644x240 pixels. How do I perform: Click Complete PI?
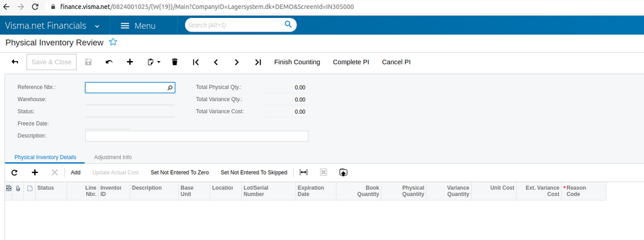coord(351,62)
